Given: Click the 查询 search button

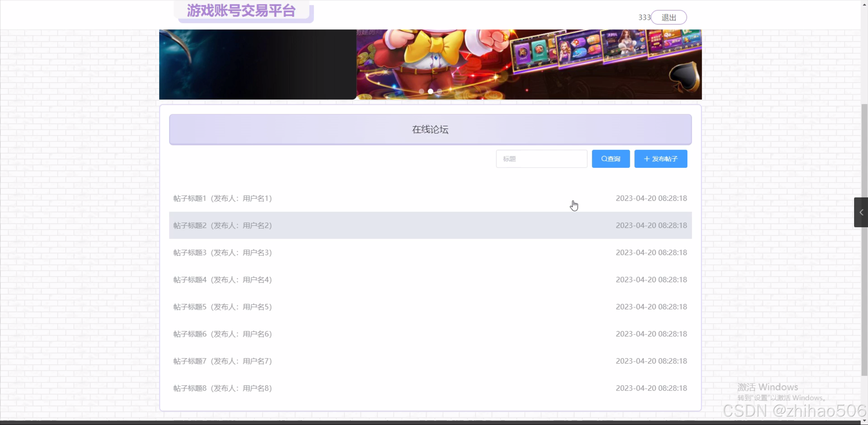Looking at the screenshot, I should tap(611, 159).
